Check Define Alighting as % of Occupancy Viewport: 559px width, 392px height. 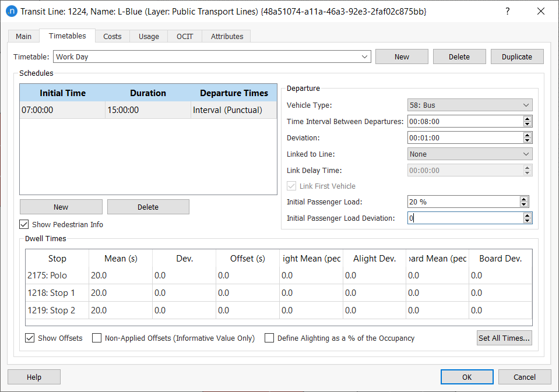[x=269, y=338]
